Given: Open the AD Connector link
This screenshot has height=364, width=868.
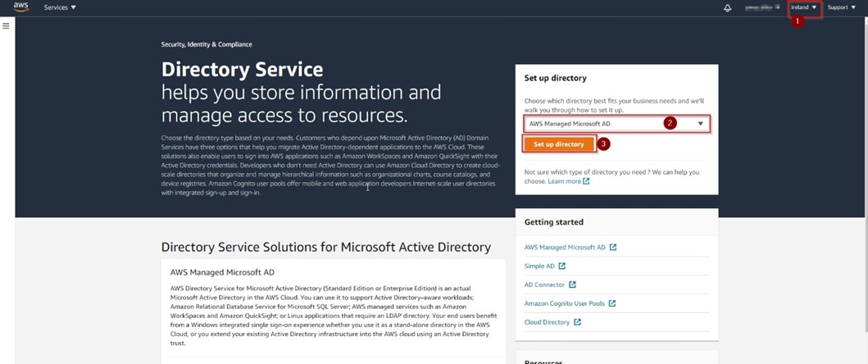Looking at the screenshot, I should (x=544, y=284).
